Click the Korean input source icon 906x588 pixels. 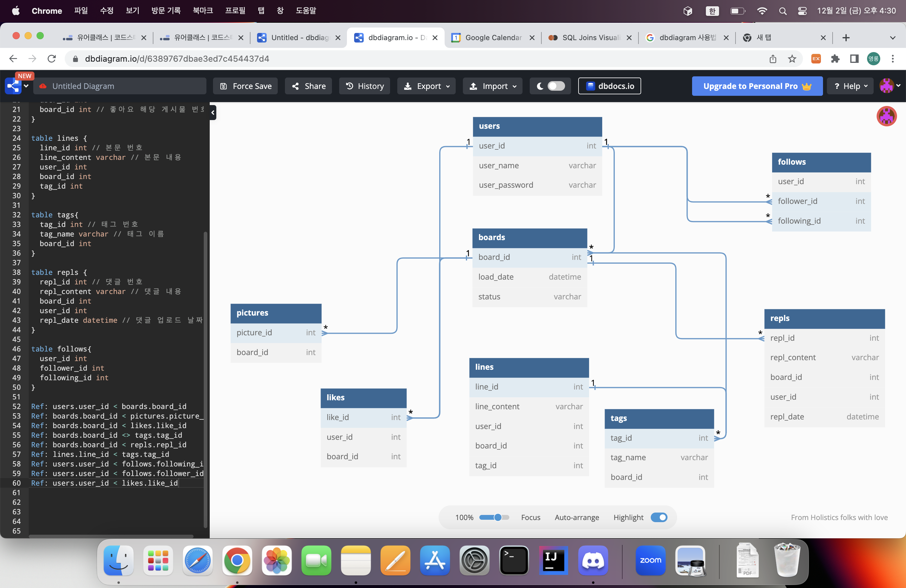pyautogui.click(x=712, y=11)
